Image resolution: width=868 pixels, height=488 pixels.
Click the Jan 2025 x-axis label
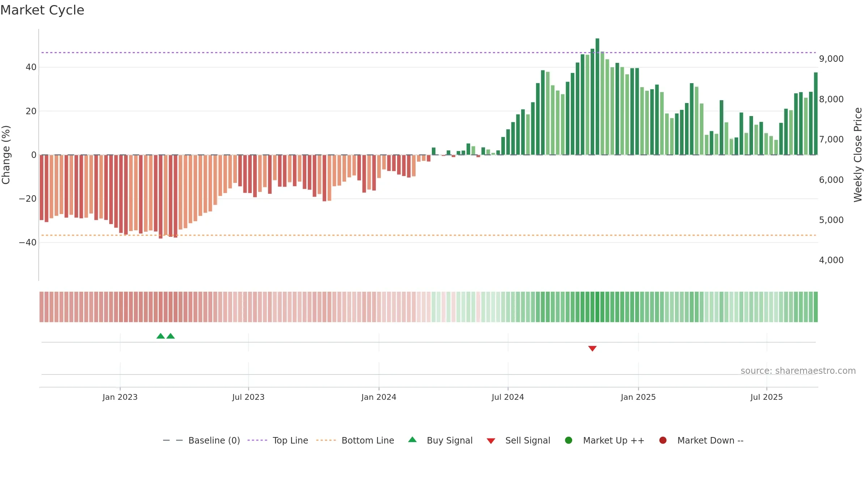coord(638,397)
